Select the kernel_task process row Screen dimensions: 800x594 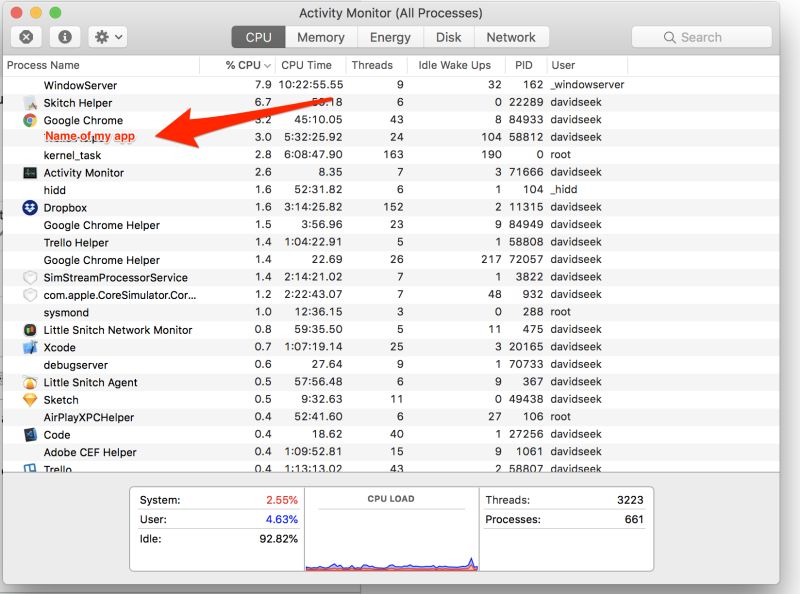(391, 155)
